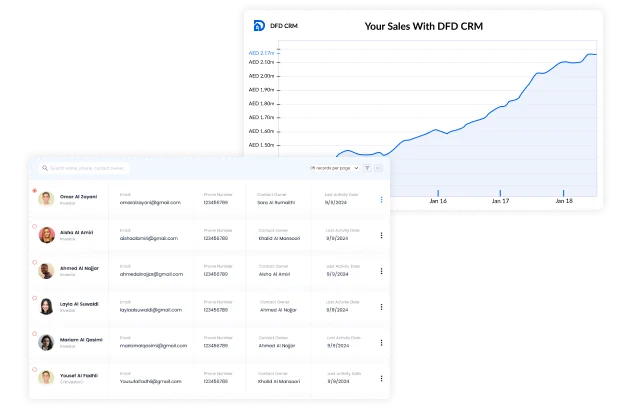This screenshot has height=409, width=632.
Task: Click the 'Your Sales With DFD CRM' title
Action: tap(424, 26)
